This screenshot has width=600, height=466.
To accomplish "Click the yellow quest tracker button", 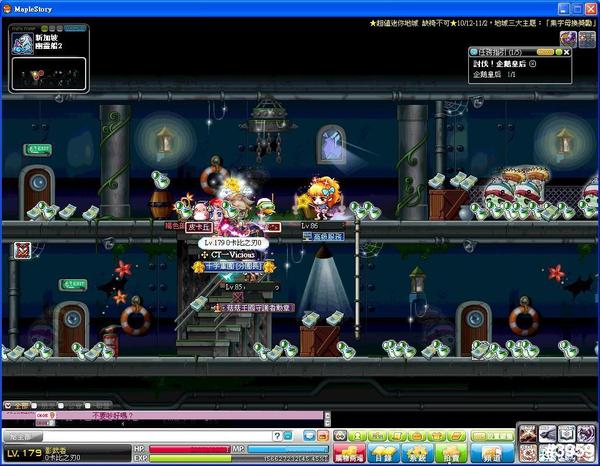I will 545,52.
